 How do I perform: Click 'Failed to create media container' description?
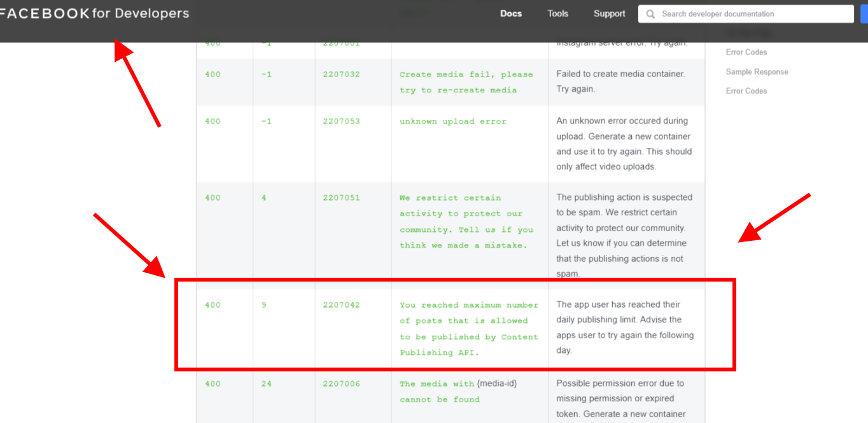[x=621, y=82]
